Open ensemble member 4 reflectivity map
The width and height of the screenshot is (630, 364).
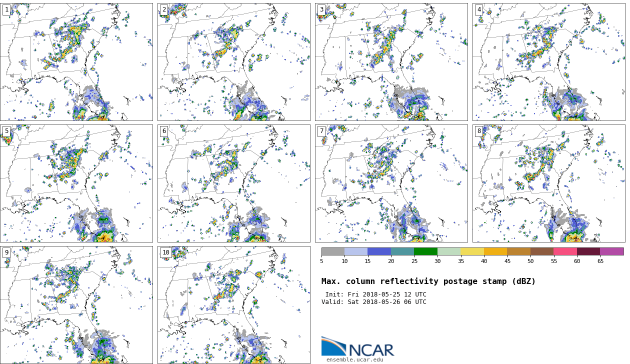[x=548, y=62]
